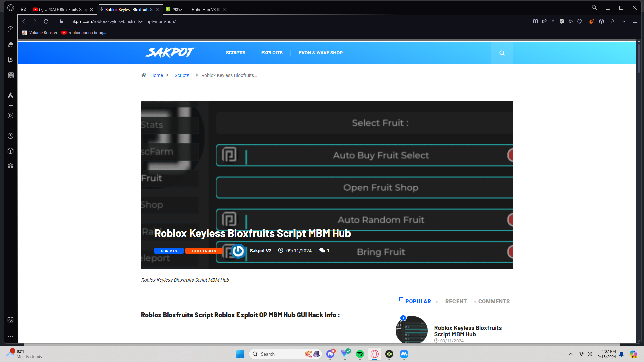
Task: Close the Roblox Keyless Bloxfruits tab
Action: click(x=158, y=9)
